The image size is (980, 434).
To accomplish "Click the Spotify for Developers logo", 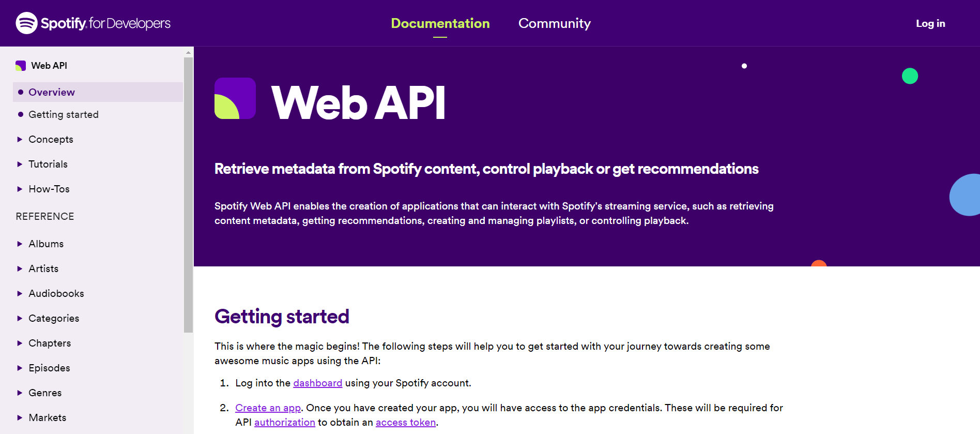I will pos(93,23).
